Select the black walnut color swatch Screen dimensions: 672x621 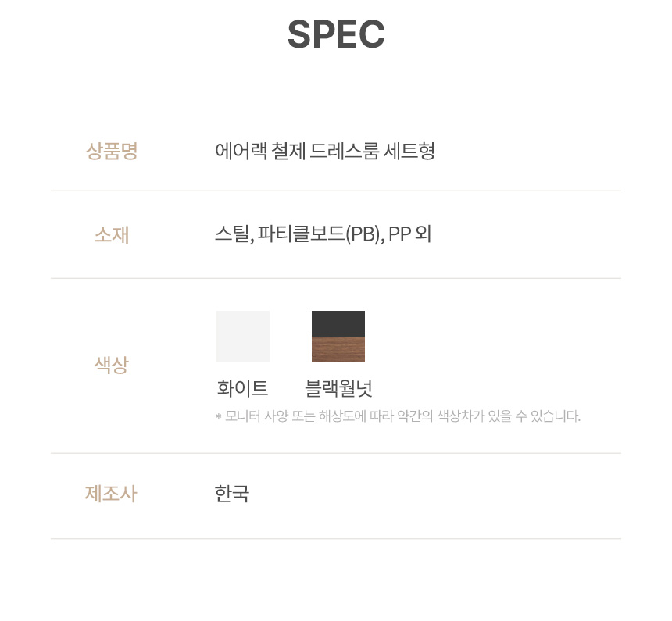pyautogui.click(x=338, y=337)
